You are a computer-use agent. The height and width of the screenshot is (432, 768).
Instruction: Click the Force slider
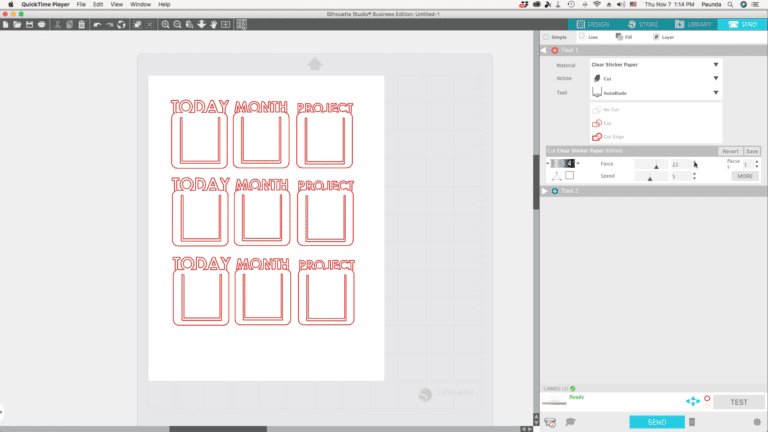pyautogui.click(x=651, y=164)
